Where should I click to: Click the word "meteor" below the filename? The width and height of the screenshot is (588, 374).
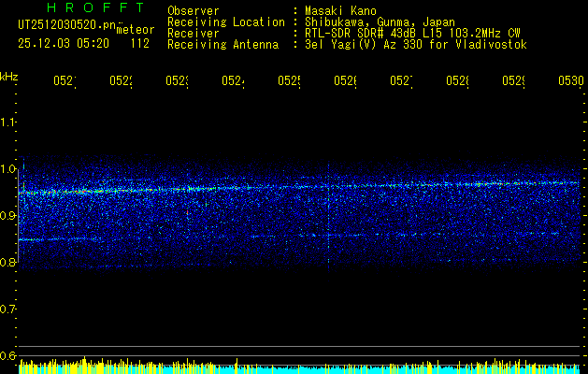click(136, 30)
